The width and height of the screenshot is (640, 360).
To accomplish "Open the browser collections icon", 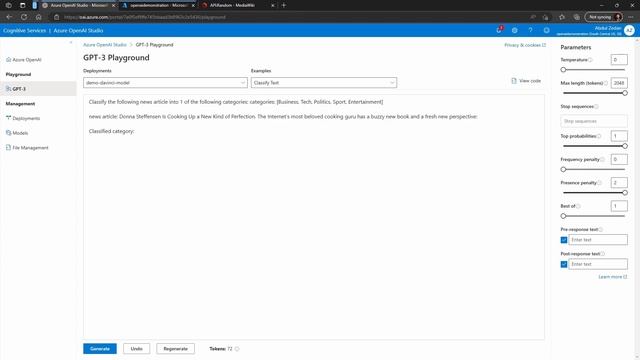I will (x=576, y=17).
